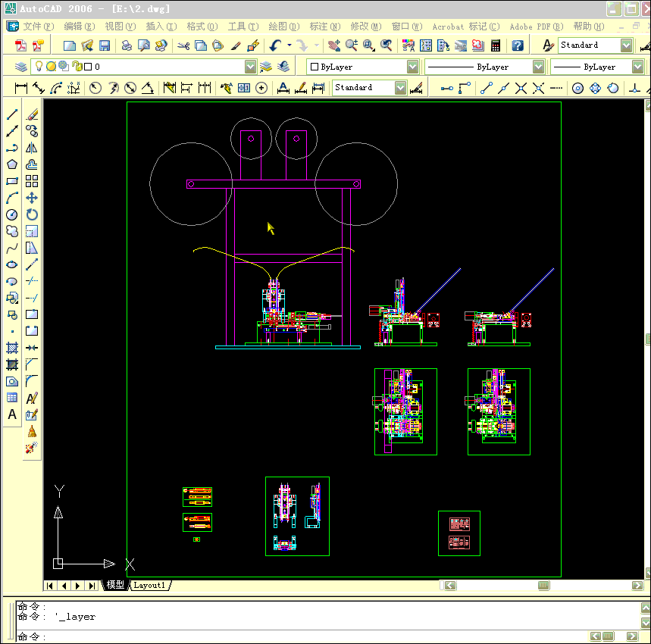Image resolution: width=651 pixels, height=644 pixels.
Task: Select the Arc draw tool
Action: (12, 198)
